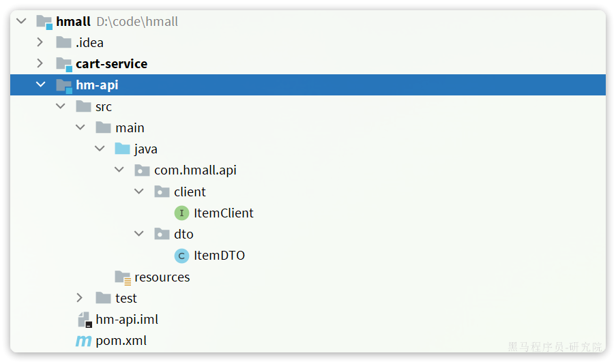This screenshot has width=616, height=364.
Task: Click the ItemDTO class icon
Action: 181,256
